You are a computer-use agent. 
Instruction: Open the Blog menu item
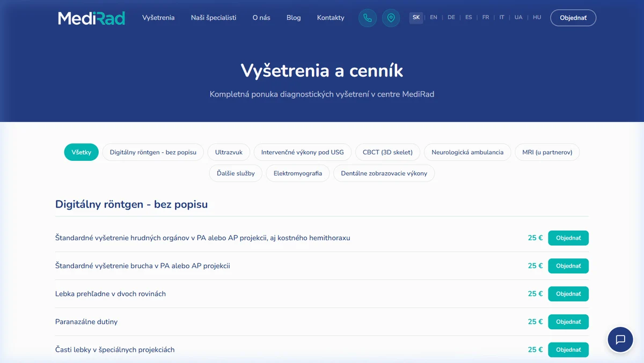click(294, 18)
